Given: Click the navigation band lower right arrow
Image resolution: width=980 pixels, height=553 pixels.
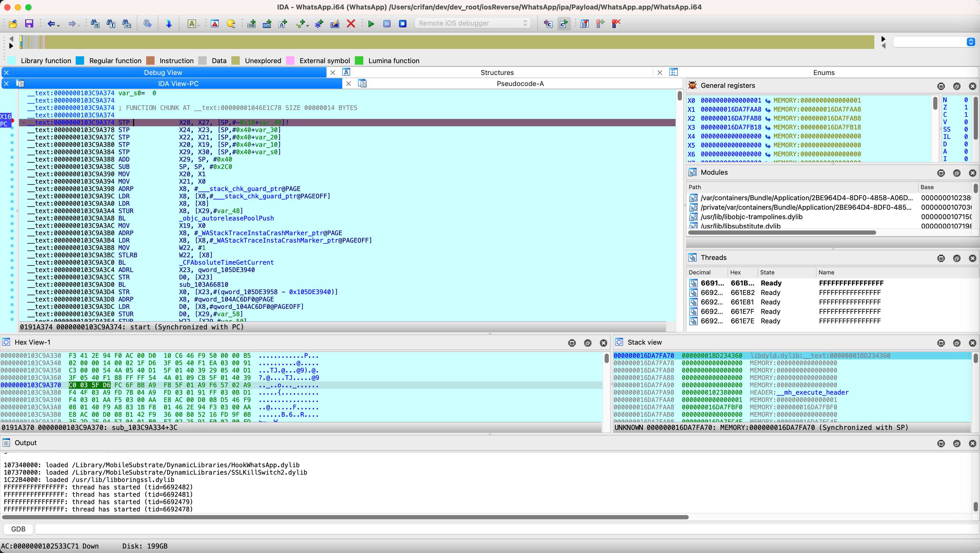Looking at the screenshot, I should tap(883, 45).
